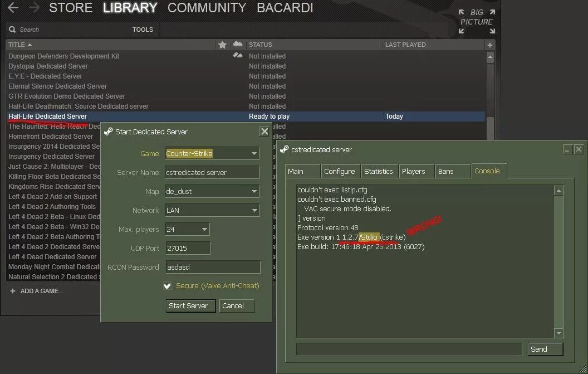
Task: Select Half-Life Dedicated Server row
Action: tap(246, 116)
